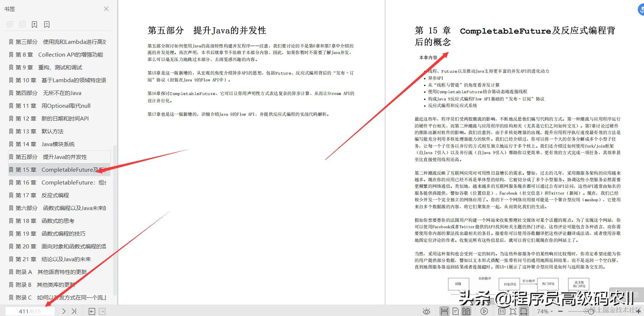Go back to previous view
Viewport: 644px width, 316px height.
tap(92, 311)
